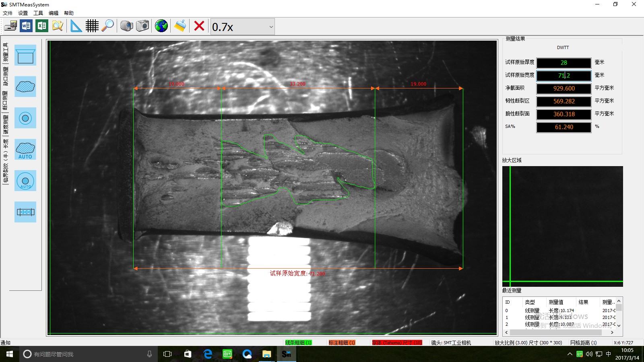Screen dimensions: 644x362
Task: Sort by the 结果 column header
Action: tap(588, 302)
